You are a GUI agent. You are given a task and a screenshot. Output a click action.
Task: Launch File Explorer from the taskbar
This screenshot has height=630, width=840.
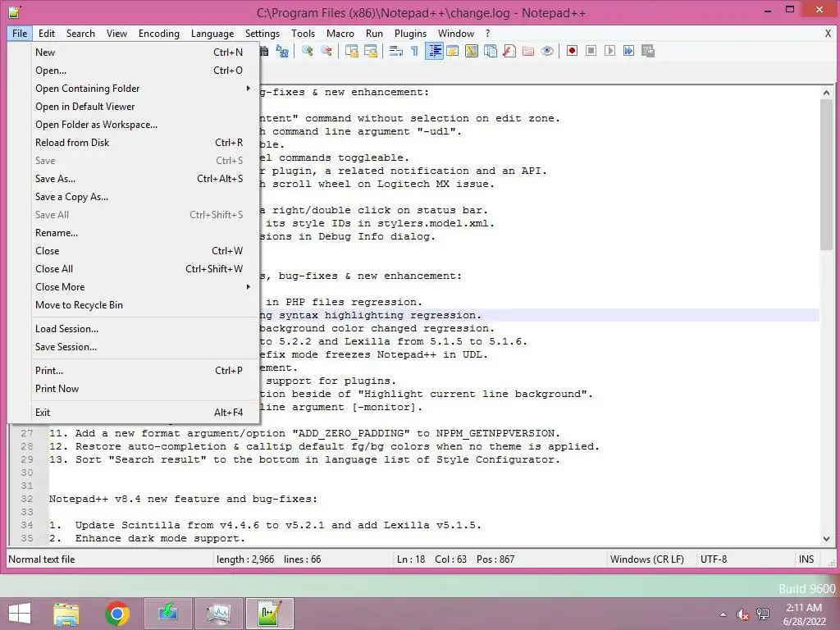point(66,614)
